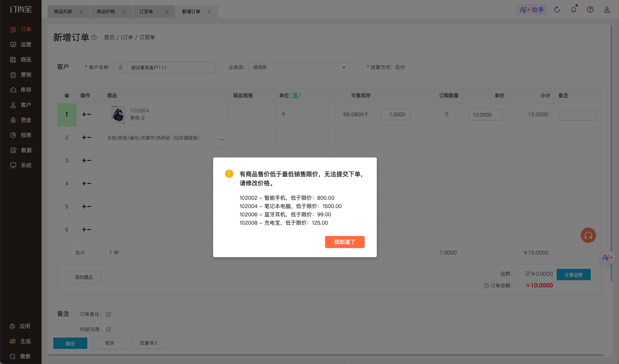The image size is (619, 364).
Task: Close the 订货单 tab
Action: (167, 12)
